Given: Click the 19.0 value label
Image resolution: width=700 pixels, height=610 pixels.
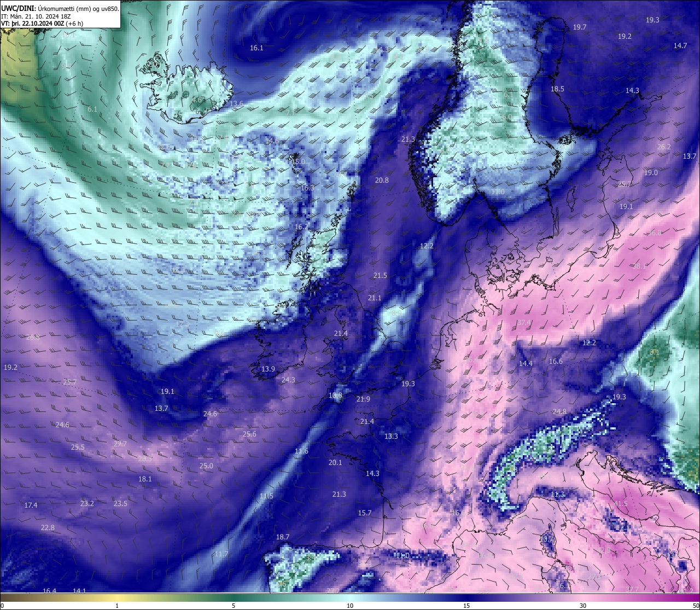Looking at the screenshot, I should tap(651, 172).
